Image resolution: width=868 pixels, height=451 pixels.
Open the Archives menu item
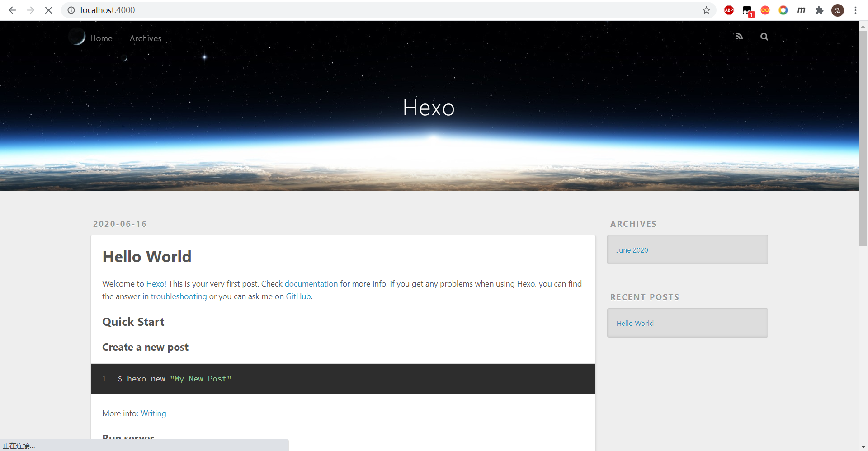145,38
